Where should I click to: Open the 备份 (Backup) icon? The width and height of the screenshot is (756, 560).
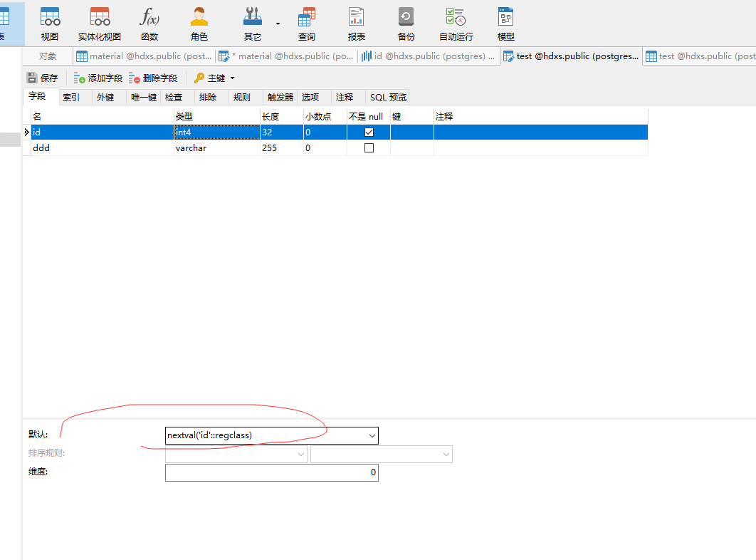click(x=406, y=24)
